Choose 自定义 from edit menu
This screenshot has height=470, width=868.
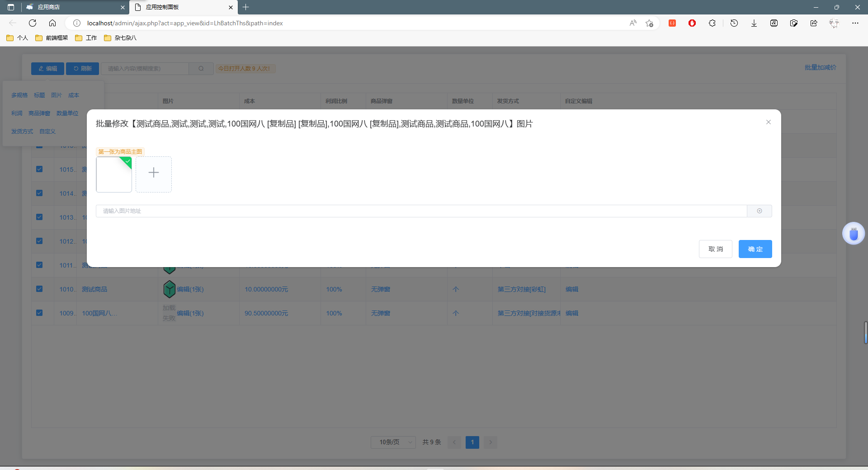pyautogui.click(x=47, y=132)
